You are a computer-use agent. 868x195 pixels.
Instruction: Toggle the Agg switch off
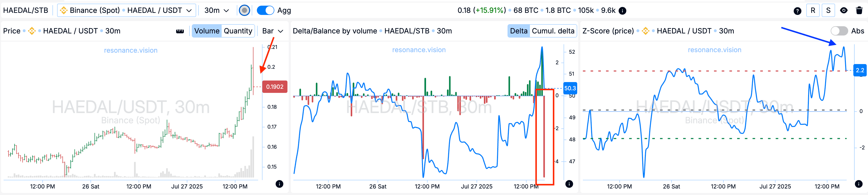point(265,11)
